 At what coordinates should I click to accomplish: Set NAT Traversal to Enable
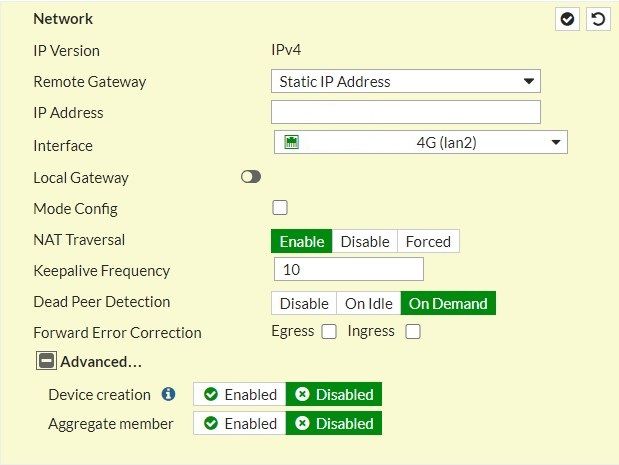pos(301,241)
